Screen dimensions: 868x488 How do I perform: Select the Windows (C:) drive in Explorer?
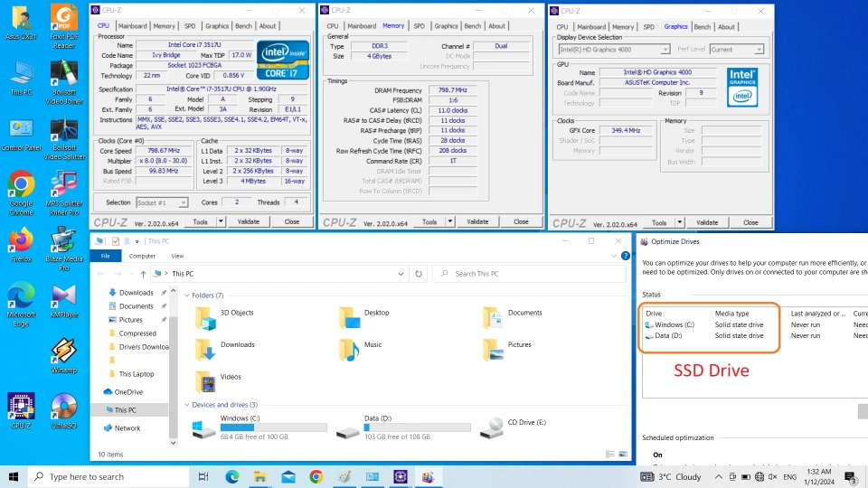(259, 427)
